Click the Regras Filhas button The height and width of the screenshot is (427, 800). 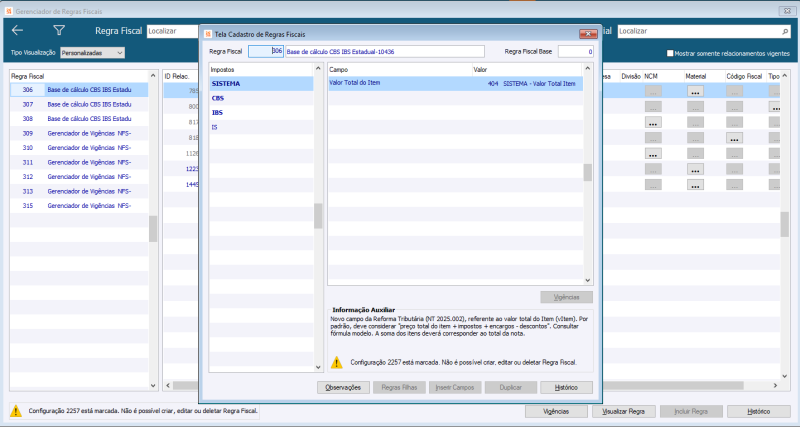pyautogui.click(x=399, y=388)
